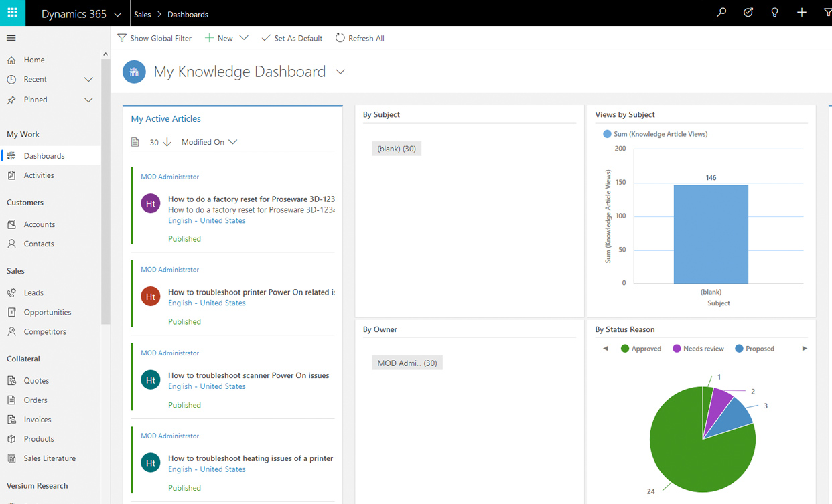Toggle sort direction arrow next to 30
The image size is (832, 504).
point(167,142)
